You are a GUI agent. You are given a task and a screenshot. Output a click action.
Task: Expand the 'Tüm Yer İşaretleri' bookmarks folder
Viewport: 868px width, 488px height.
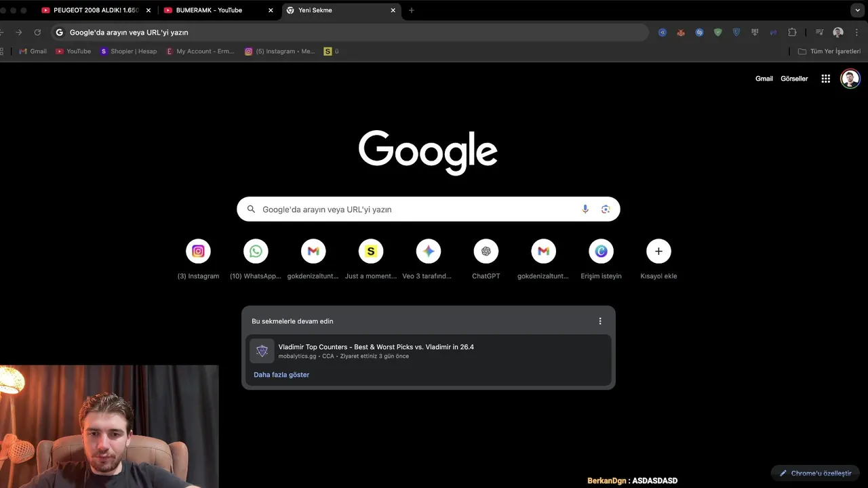tap(829, 52)
